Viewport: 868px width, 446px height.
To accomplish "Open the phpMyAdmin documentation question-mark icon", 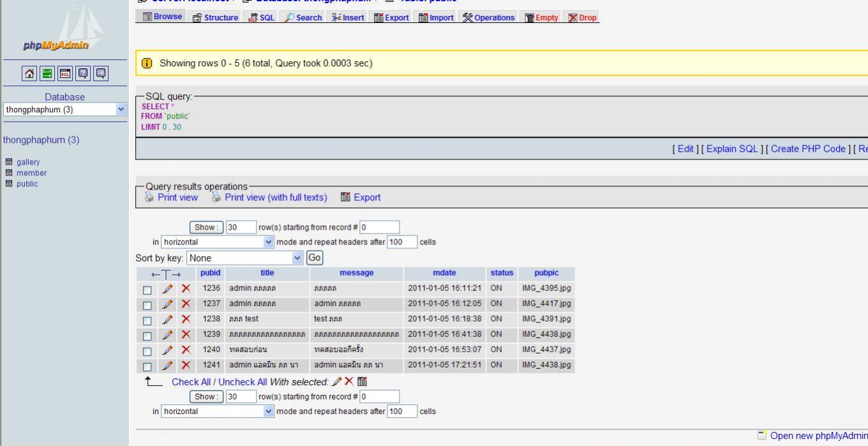I will click(83, 73).
